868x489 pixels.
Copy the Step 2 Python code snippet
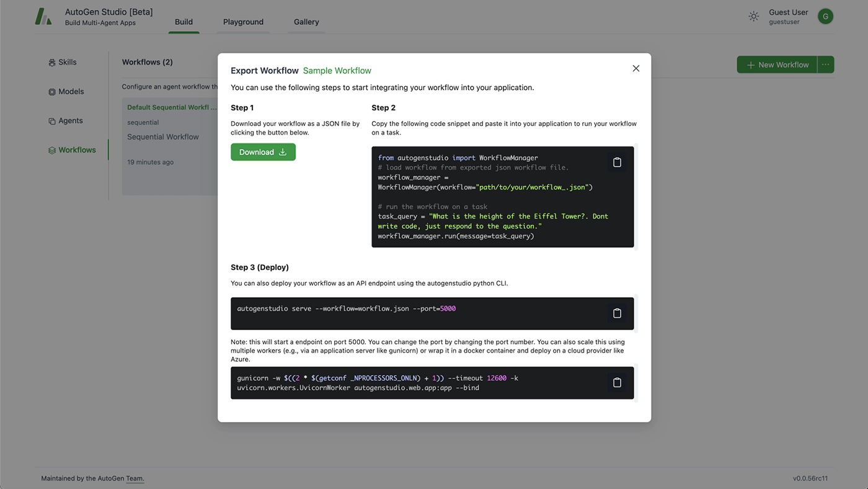tap(617, 162)
